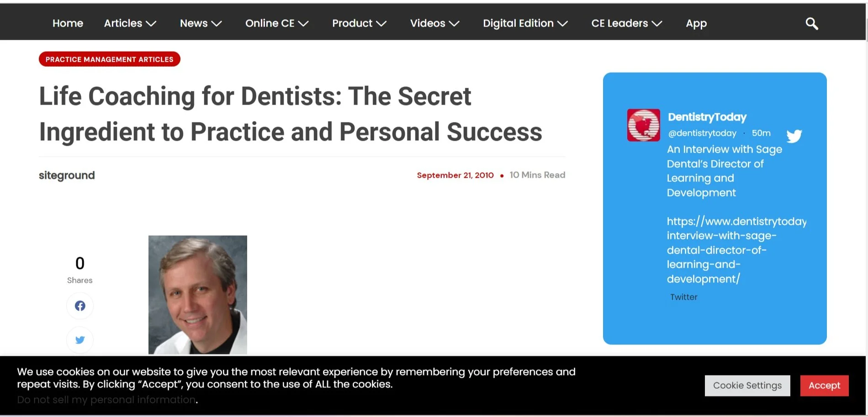Accept all cookies

coord(824,385)
